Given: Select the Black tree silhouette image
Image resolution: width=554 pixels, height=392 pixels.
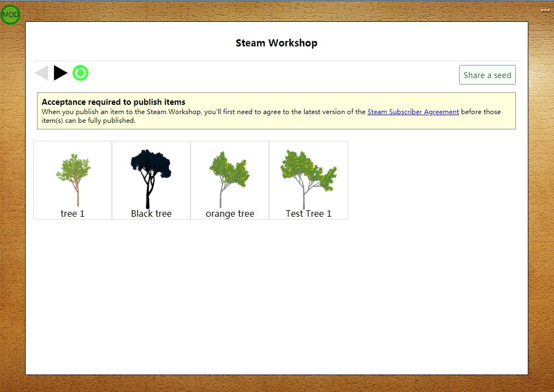Looking at the screenshot, I should (x=151, y=179).
